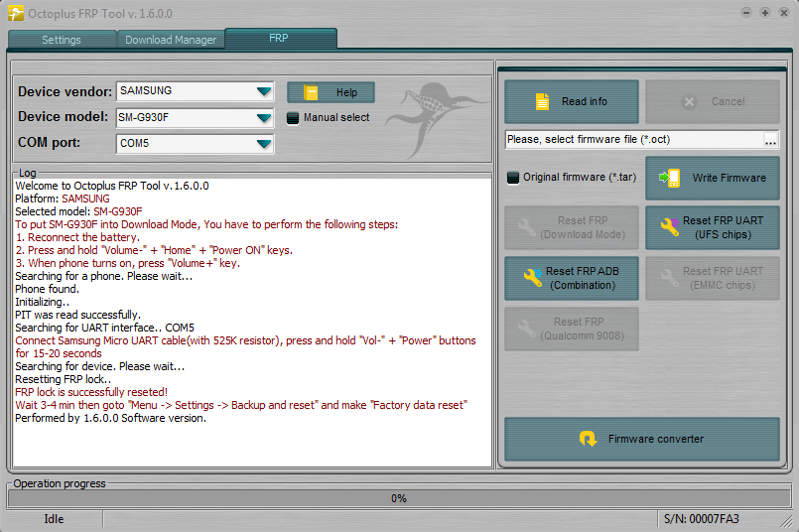Image resolution: width=799 pixels, height=532 pixels.
Task: Click Reset FRP UART (UFS chips) button
Action: point(713,227)
